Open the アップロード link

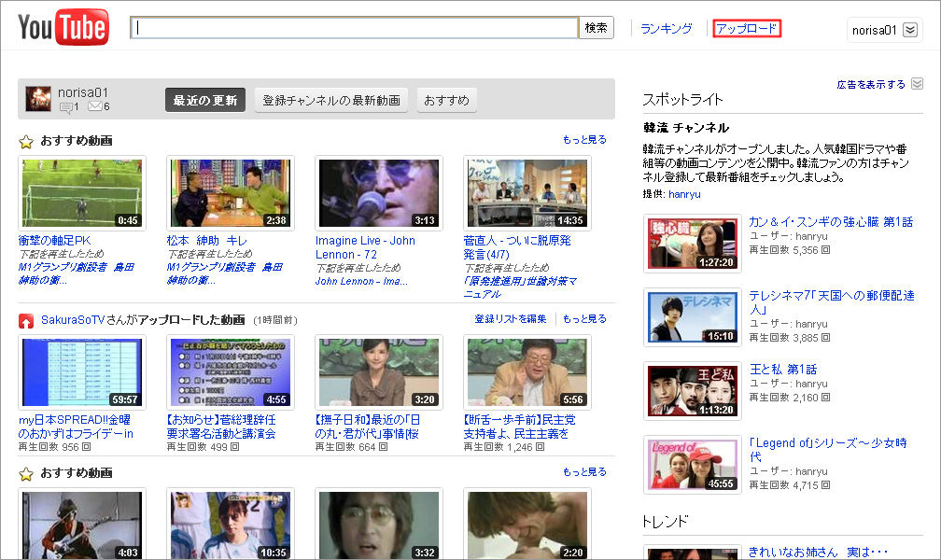747,29
